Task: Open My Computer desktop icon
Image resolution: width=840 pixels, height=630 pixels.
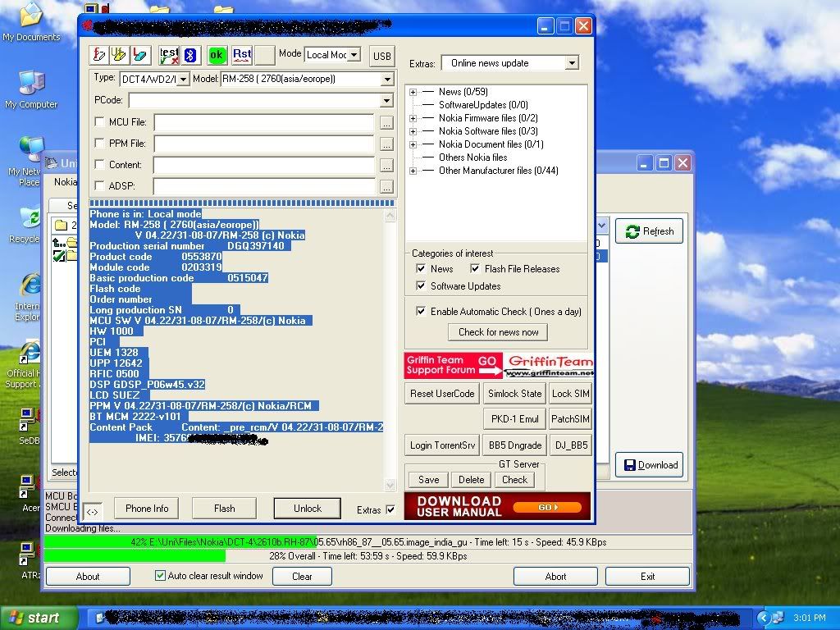Action: [31, 89]
